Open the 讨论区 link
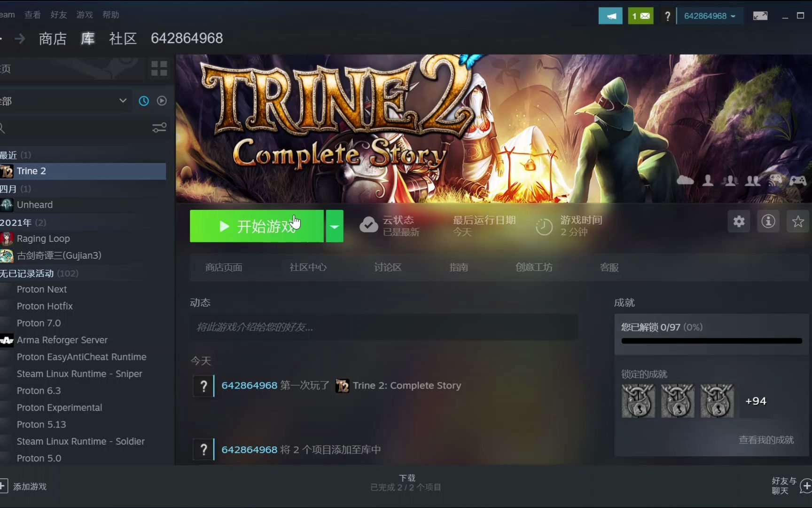Screen dimensions: 812x508 click(388, 268)
